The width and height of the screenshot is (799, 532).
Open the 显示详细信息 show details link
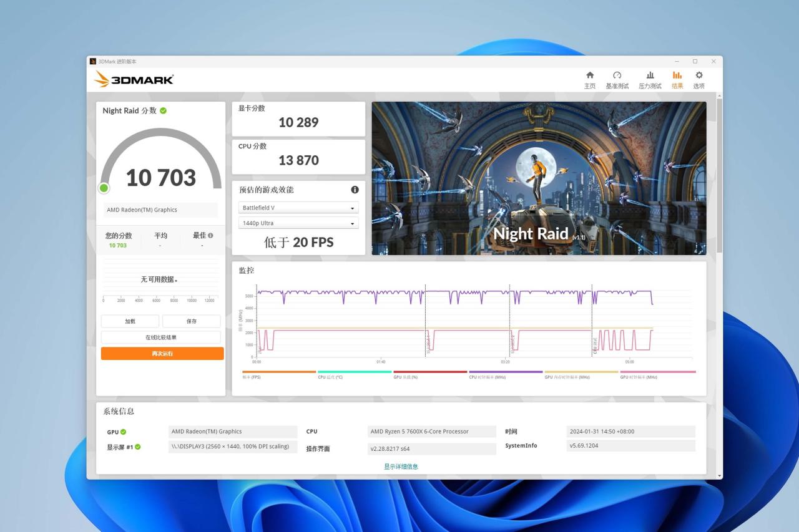click(401, 467)
